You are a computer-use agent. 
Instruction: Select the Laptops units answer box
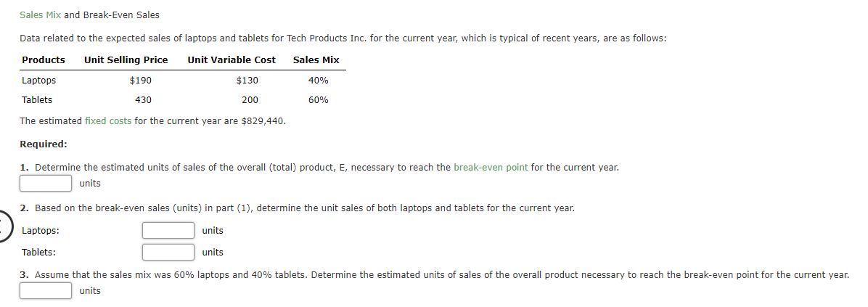168,230
